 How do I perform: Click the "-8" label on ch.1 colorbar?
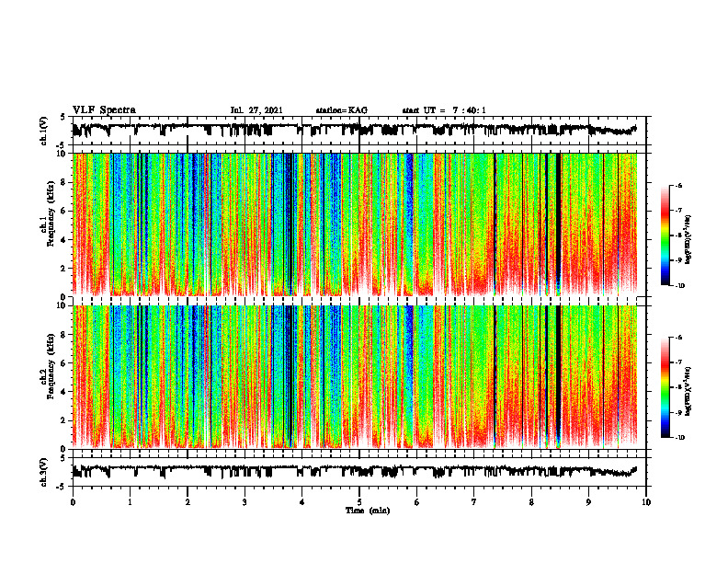[678, 236]
